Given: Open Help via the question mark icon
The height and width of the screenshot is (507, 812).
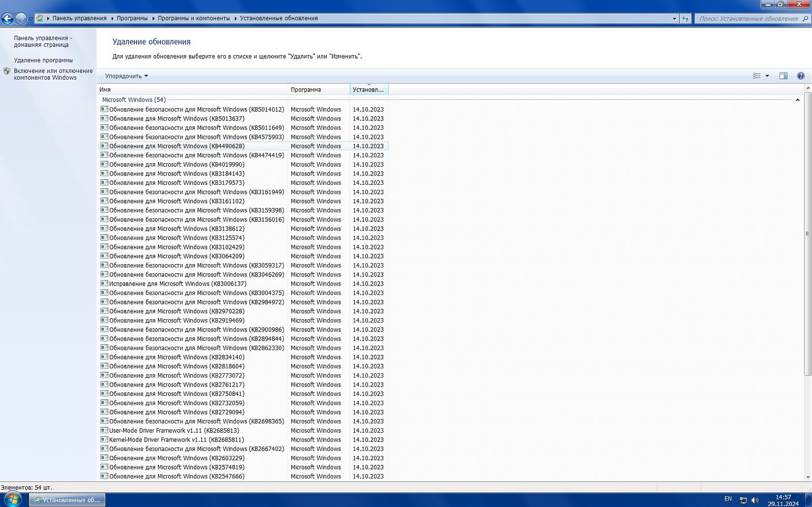Looking at the screenshot, I should click(801, 76).
